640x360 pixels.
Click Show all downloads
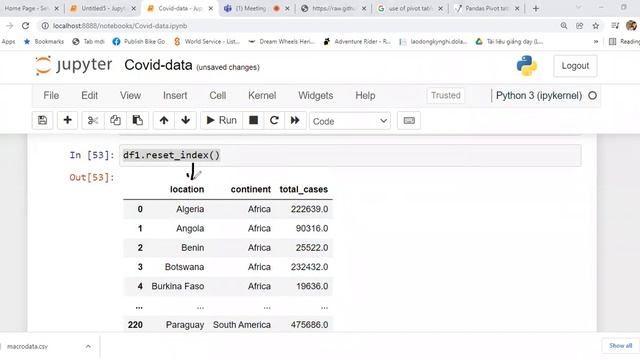pyautogui.click(x=620, y=346)
